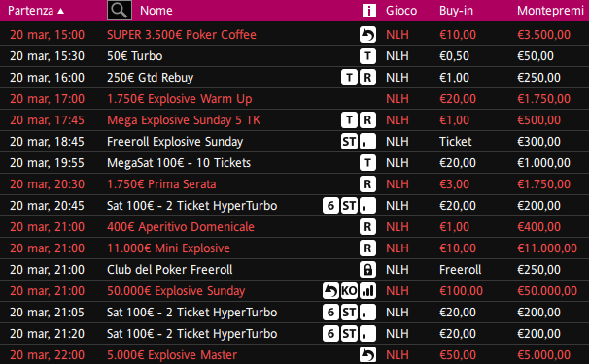This screenshot has height=364, width=589.
Task: Sort by the Montepremi column header
Action: pos(550,11)
